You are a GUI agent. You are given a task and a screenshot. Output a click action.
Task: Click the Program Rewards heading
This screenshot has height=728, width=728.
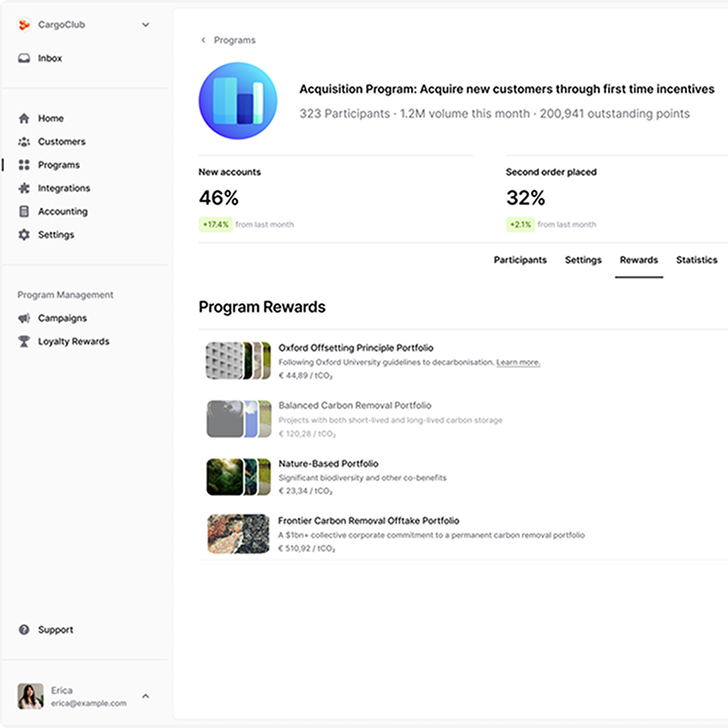pos(262,307)
